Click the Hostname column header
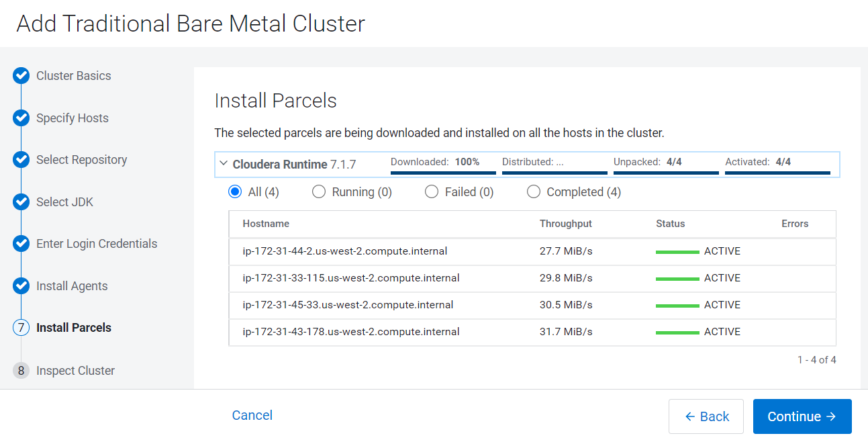Image resolution: width=868 pixels, height=444 pixels. pyautogui.click(x=266, y=224)
